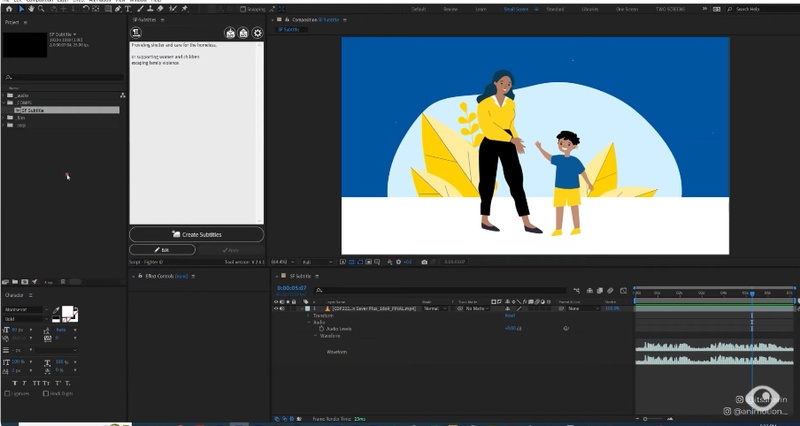800x426 pixels.
Task: Click the Create Subtitles button
Action: pyautogui.click(x=196, y=234)
